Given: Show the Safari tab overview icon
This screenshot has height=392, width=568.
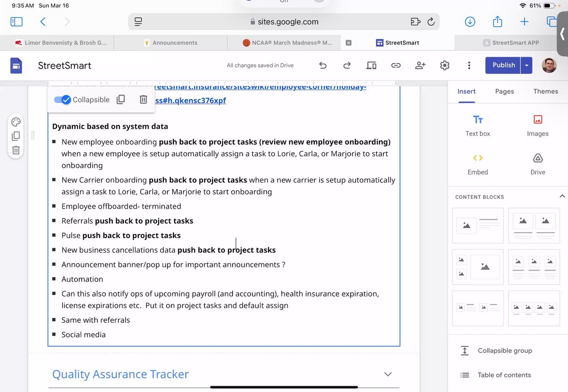Looking at the screenshot, I should click(552, 21).
